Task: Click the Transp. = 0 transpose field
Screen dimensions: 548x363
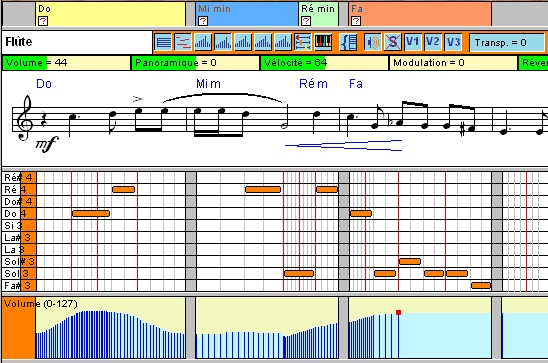Action: (506, 43)
